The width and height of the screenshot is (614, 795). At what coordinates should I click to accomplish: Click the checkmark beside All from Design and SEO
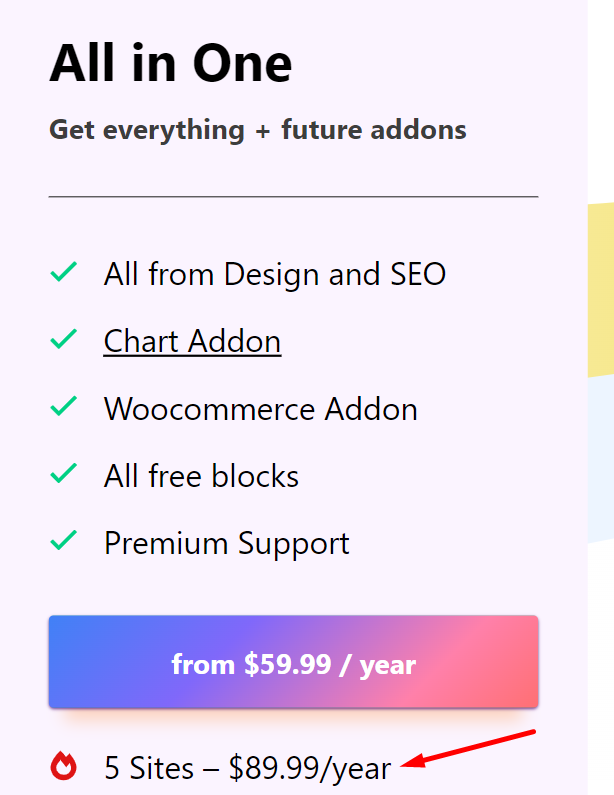coord(64,272)
